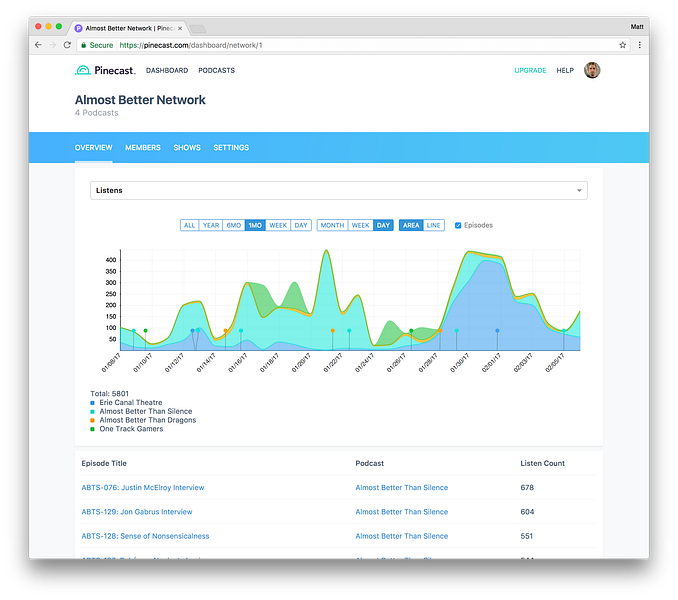Click Almost Better Than Dragons legend swatch
The width and height of the screenshot is (678, 600).
92,420
